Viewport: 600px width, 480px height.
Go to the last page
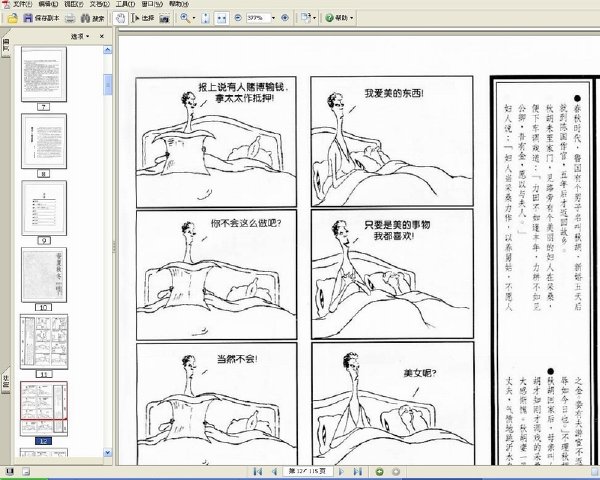click(357, 472)
